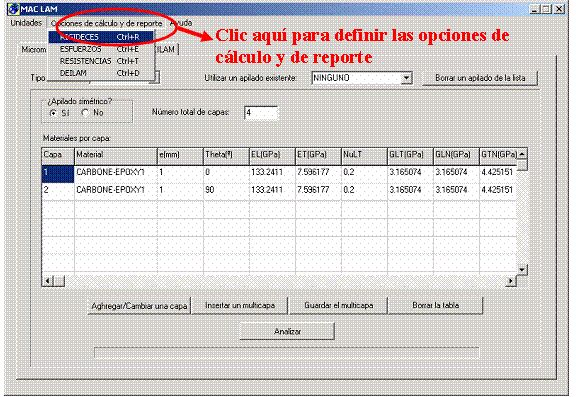576x397 pixels.
Task: Select the Capa 2 row header cell
Action: pos(58,191)
